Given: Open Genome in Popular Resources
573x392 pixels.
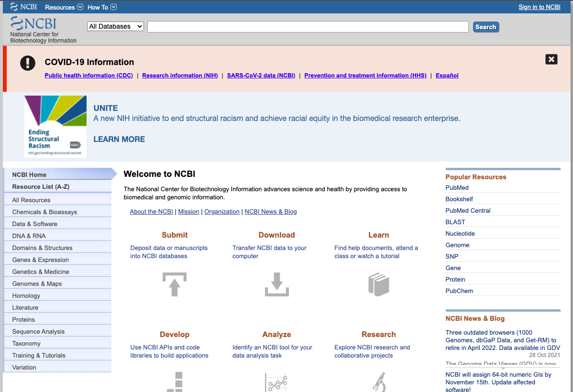Looking at the screenshot, I should pos(457,245).
